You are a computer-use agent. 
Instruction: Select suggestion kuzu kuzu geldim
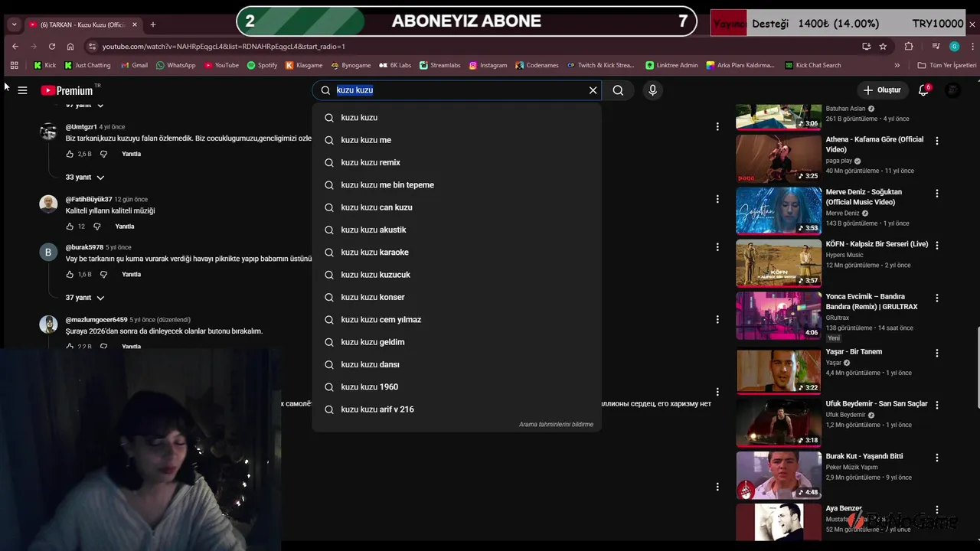[x=456, y=342]
